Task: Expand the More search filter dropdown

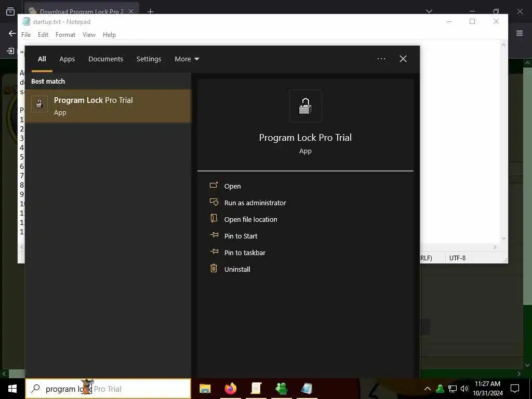Action: 187,59
